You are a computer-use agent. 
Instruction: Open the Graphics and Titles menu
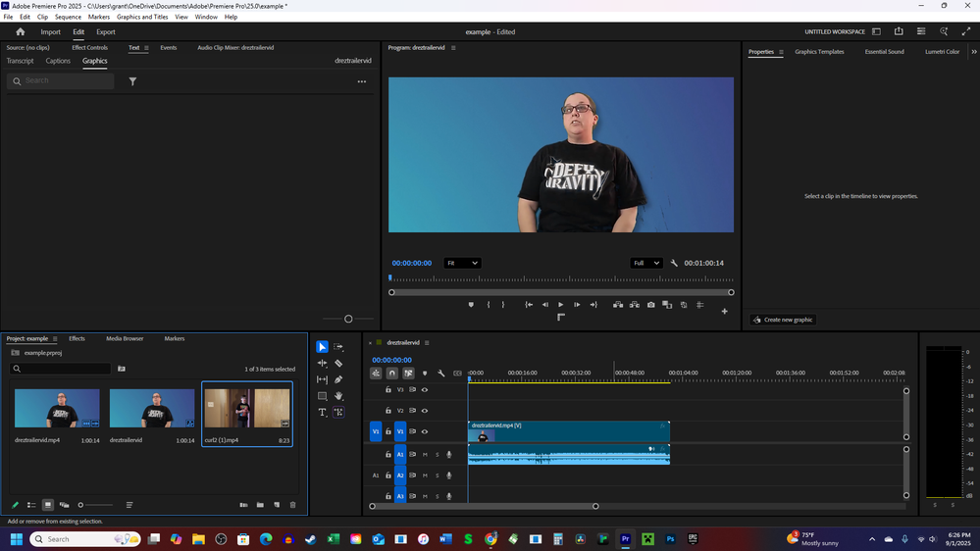[142, 17]
